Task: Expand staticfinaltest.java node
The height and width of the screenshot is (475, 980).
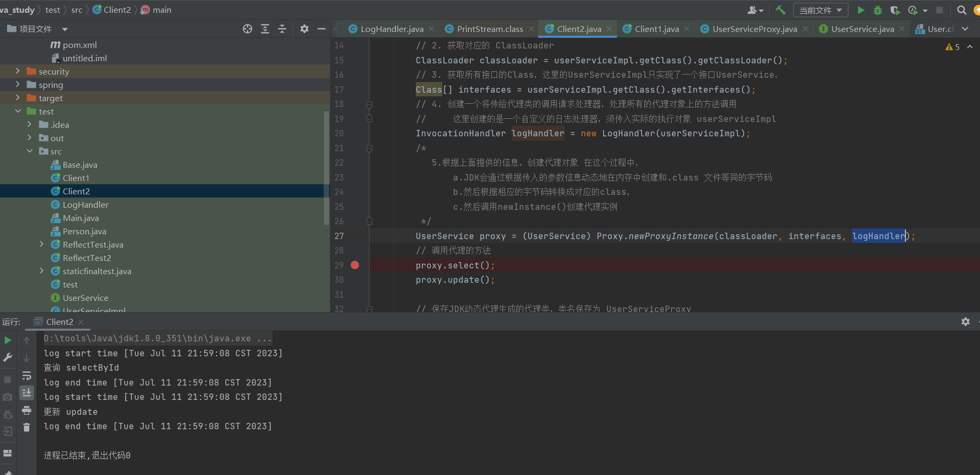Action: [42, 271]
